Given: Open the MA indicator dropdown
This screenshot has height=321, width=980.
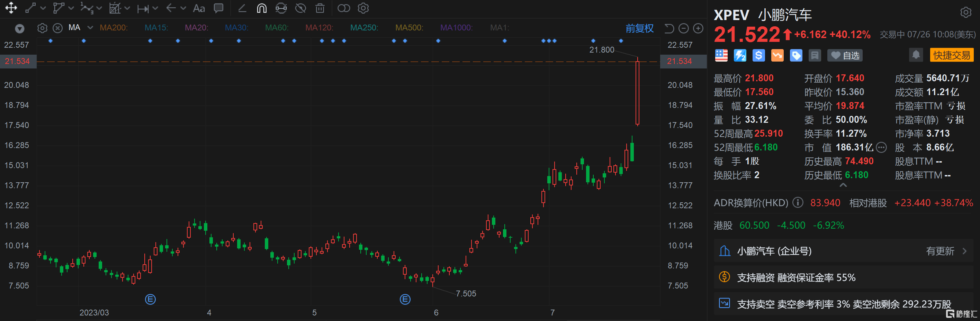Looking at the screenshot, I should [90, 28].
